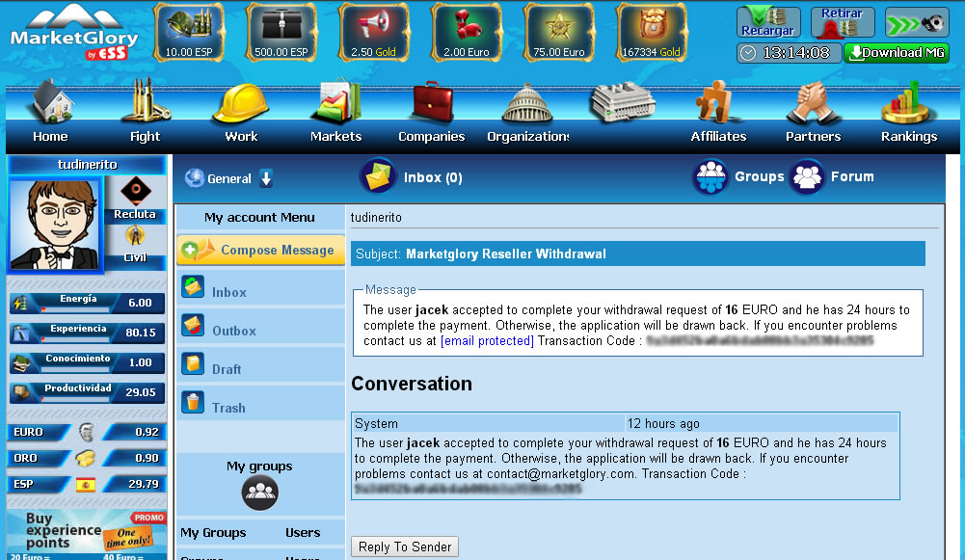The width and height of the screenshot is (965, 560).
Task: Open Inbox in My account Menu
Action: (260, 288)
